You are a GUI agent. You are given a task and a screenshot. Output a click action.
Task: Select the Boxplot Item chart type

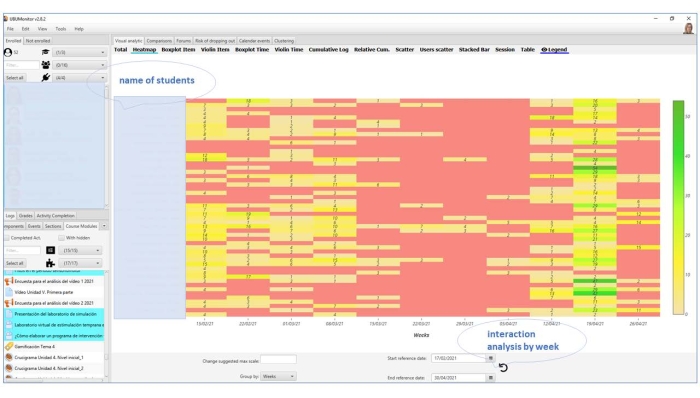click(178, 50)
